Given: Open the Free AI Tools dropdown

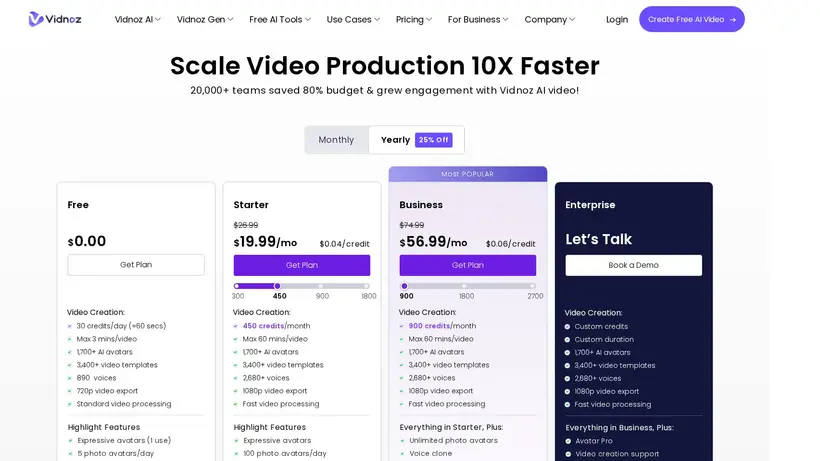Looking at the screenshot, I should [280, 19].
